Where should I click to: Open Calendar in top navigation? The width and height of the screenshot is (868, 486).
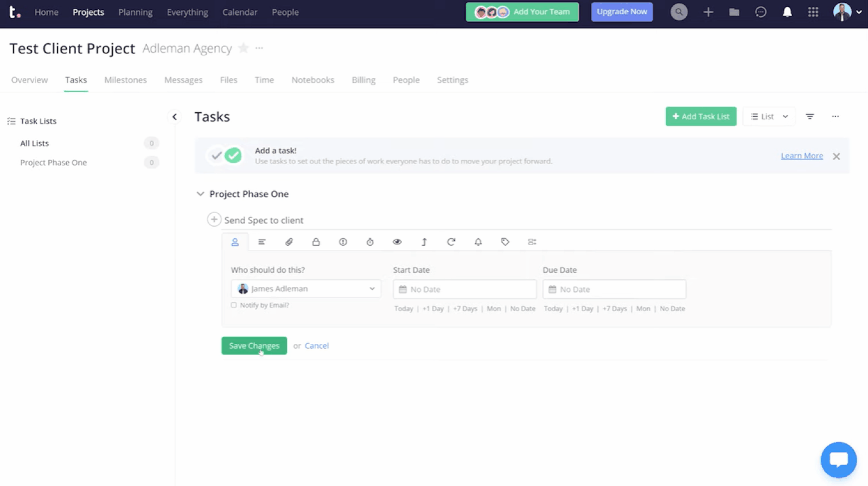[240, 12]
